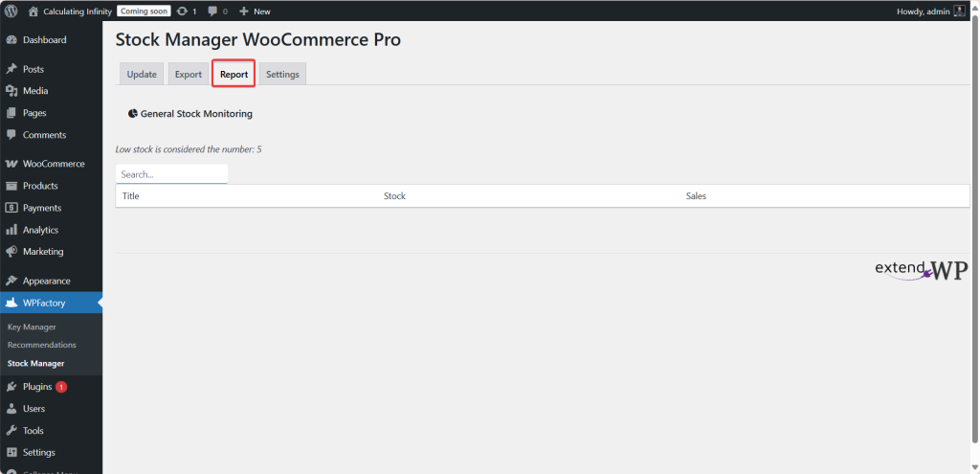Viewport: 980px width, 474px height.
Task: Sort by the Title column header
Action: [x=130, y=195]
